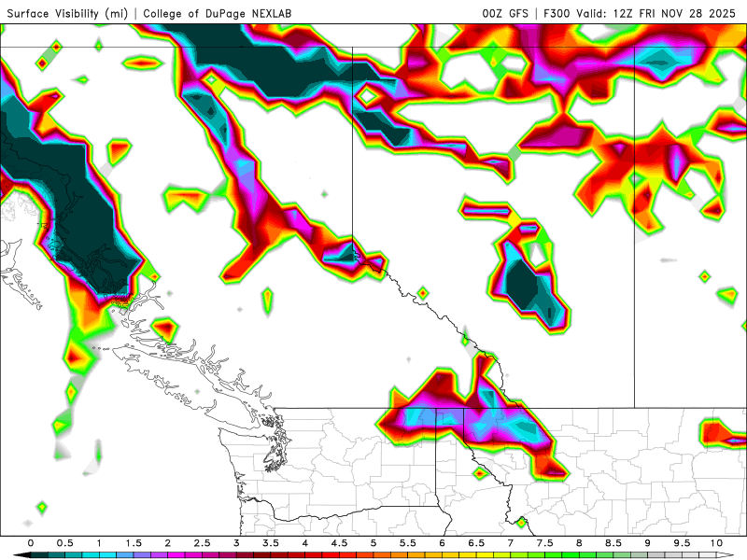This screenshot has height=560, width=747.
Task: Click the colorbar tick label "8"
Action: point(579,543)
